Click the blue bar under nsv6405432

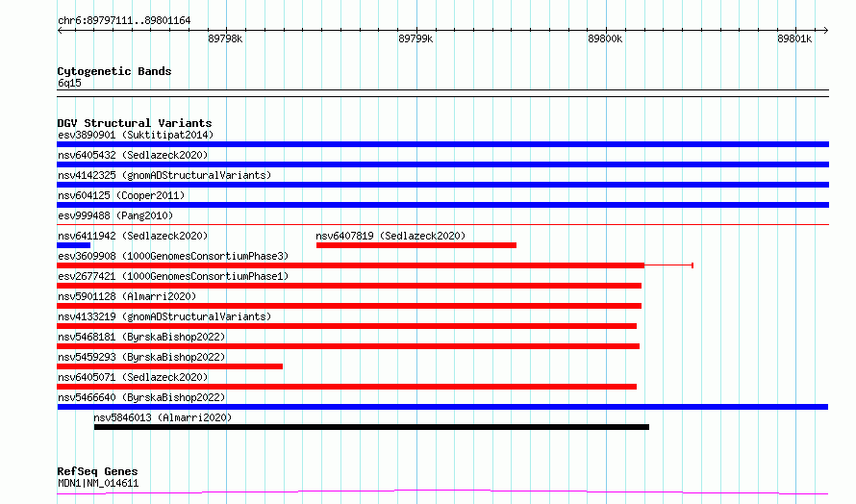[442, 164]
